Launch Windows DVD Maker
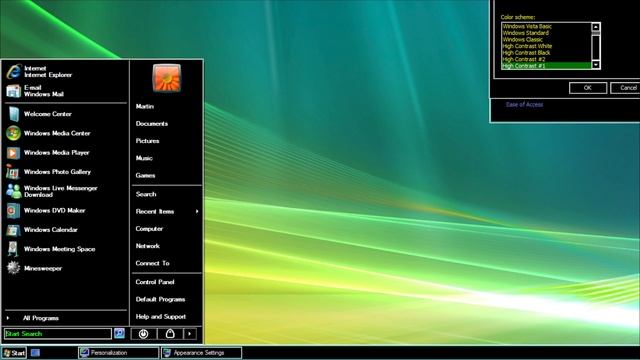 coord(65,211)
